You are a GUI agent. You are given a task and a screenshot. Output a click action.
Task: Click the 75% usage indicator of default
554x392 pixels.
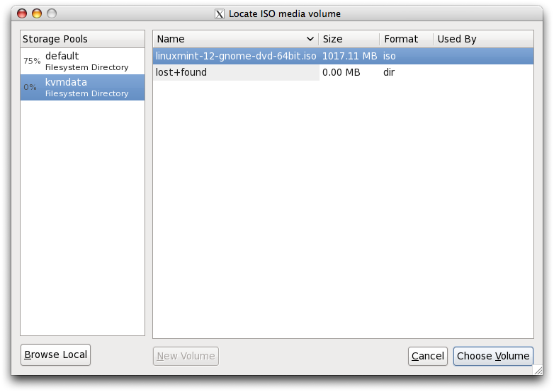[x=32, y=61]
